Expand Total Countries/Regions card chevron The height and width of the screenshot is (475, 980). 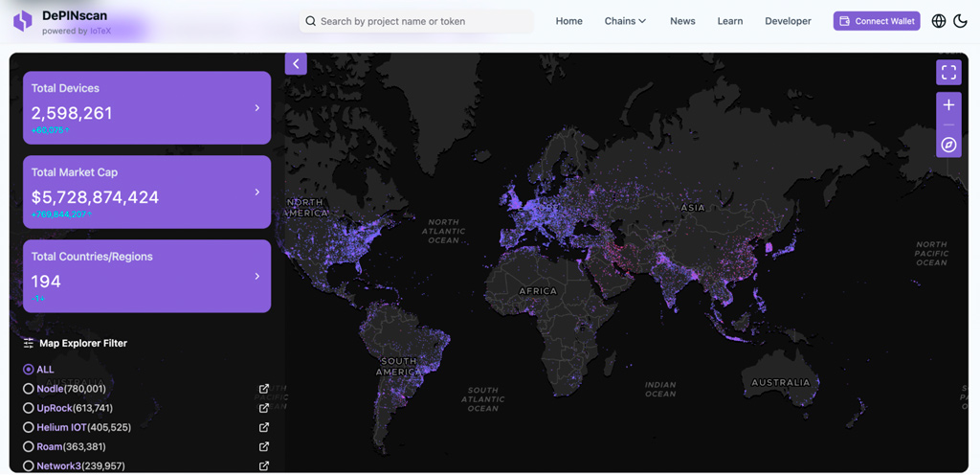(x=256, y=276)
